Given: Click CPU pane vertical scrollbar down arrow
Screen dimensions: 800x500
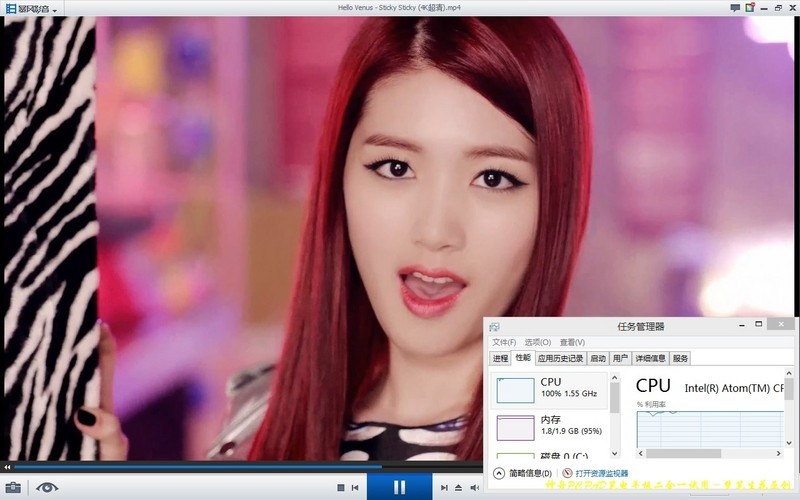Looking at the screenshot, I should pos(789,443).
